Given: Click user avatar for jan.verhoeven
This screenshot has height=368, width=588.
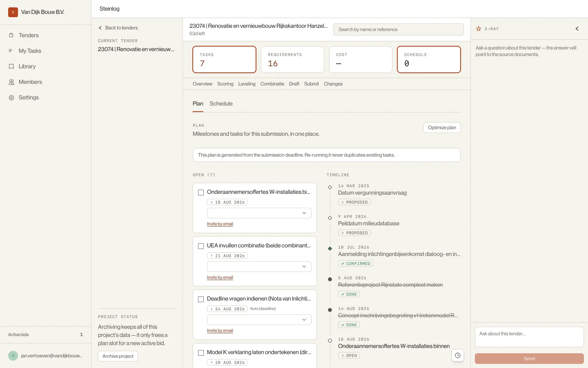Looking at the screenshot, I should point(13,356).
